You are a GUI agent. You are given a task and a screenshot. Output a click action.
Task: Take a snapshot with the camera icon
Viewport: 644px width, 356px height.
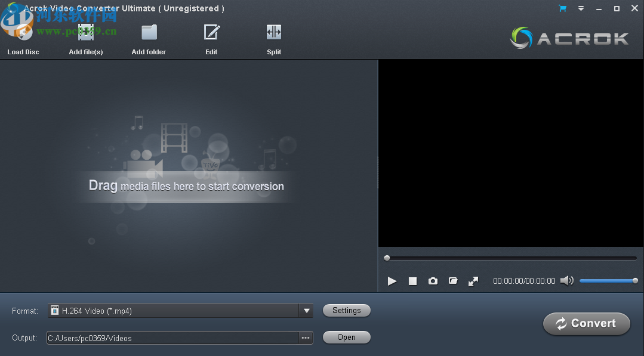pos(433,281)
